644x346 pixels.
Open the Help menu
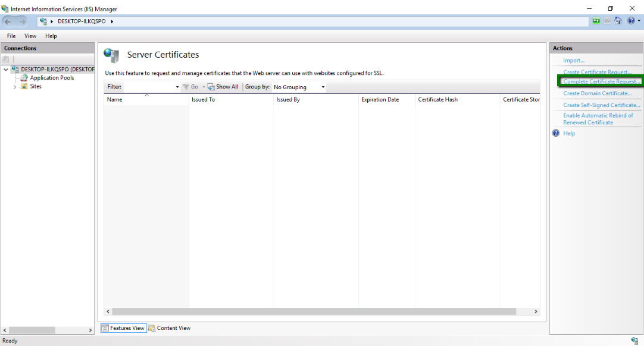[51, 36]
